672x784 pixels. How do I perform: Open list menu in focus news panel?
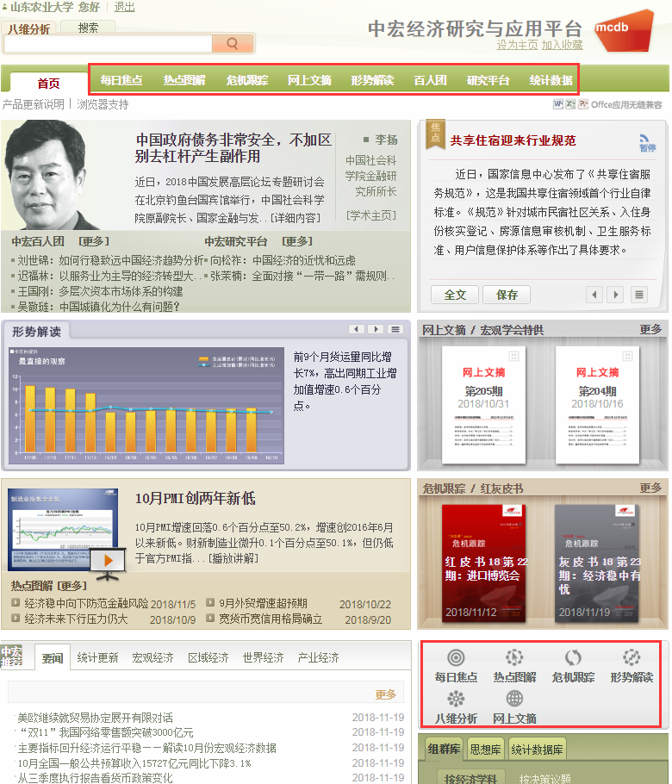[x=638, y=295]
